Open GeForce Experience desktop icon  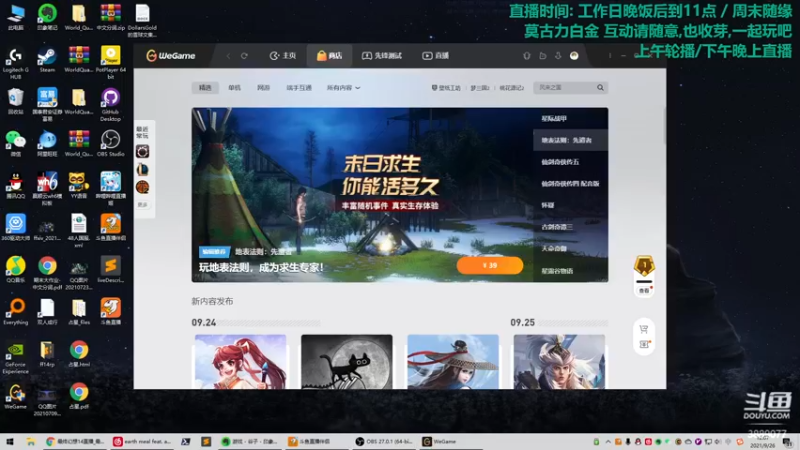(x=15, y=358)
